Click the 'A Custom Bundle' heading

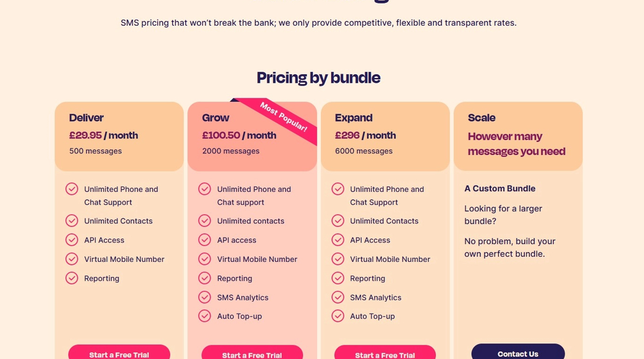point(500,188)
